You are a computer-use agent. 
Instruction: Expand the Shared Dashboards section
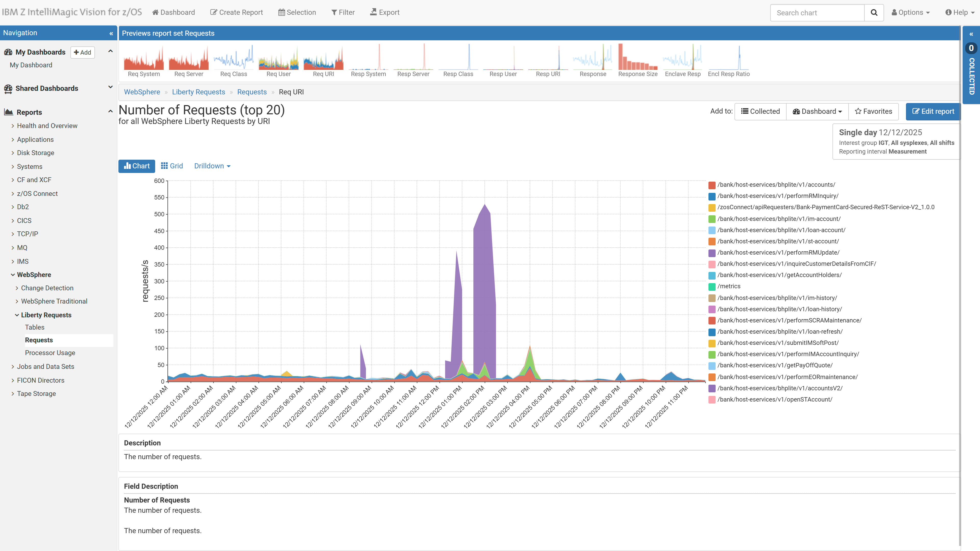pyautogui.click(x=110, y=87)
